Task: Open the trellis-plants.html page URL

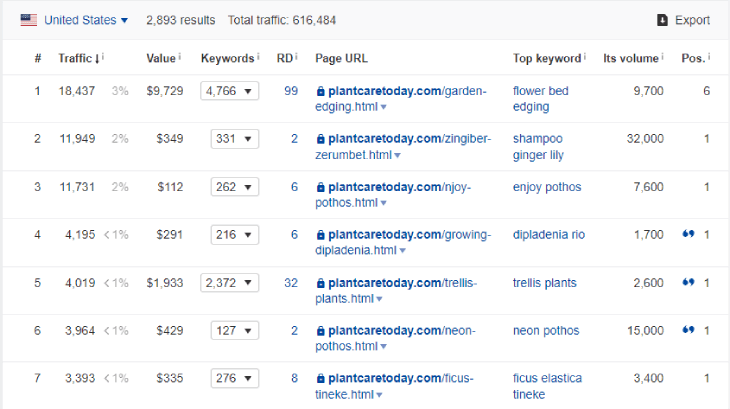Action: click(x=396, y=290)
